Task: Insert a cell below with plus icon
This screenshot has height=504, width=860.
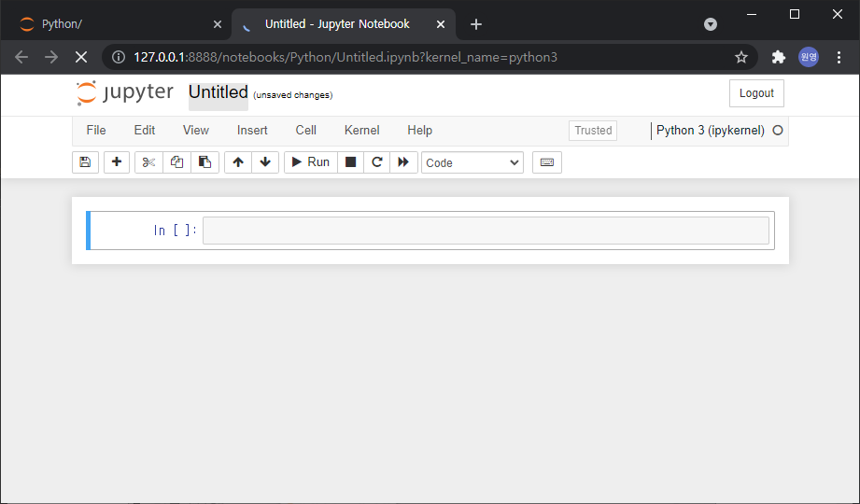Action: pyautogui.click(x=117, y=162)
